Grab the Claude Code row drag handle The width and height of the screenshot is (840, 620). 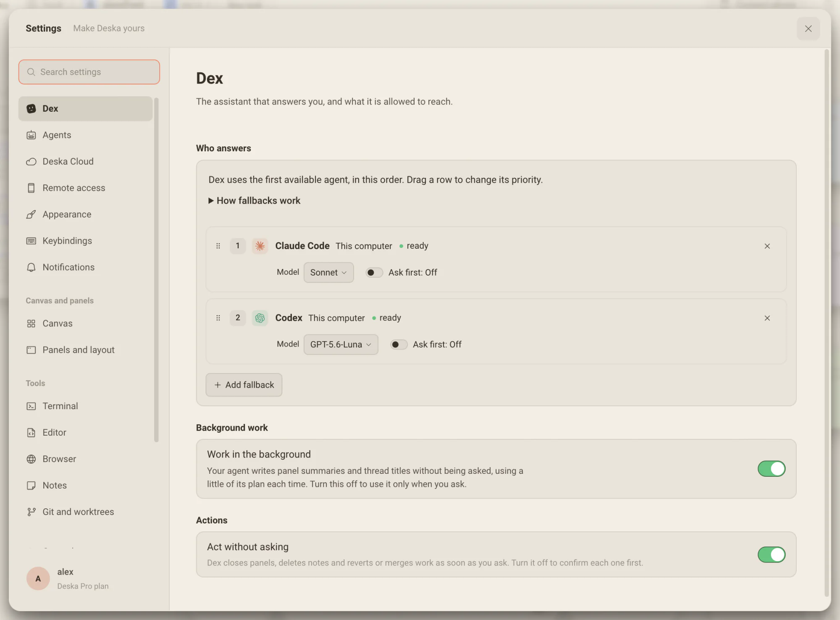tap(218, 246)
